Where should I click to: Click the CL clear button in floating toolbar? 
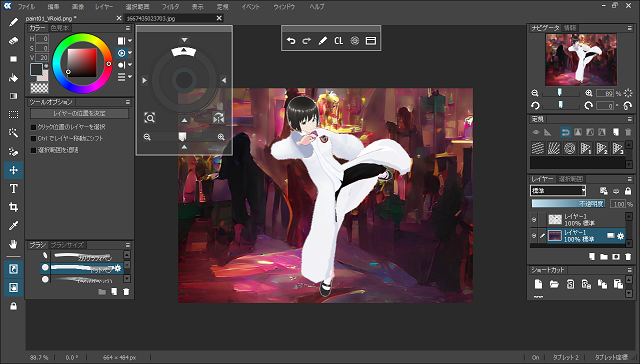pyautogui.click(x=338, y=41)
